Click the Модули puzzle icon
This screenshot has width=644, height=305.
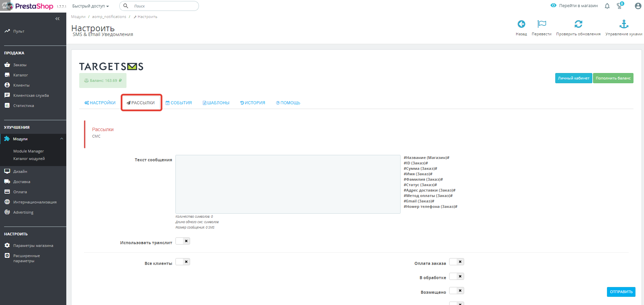7,139
